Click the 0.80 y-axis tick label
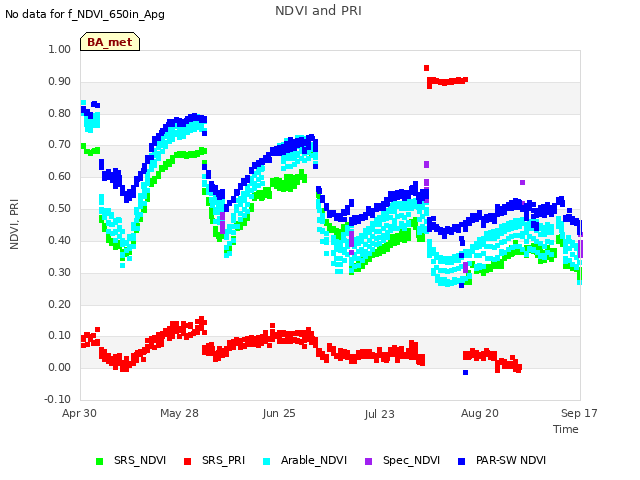Viewport: 640px width, 480px height. (60, 113)
